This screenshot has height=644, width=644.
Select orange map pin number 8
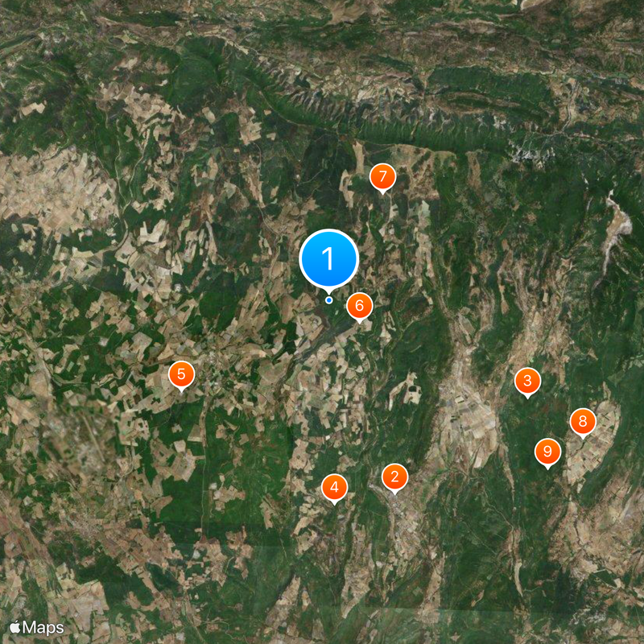(582, 422)
